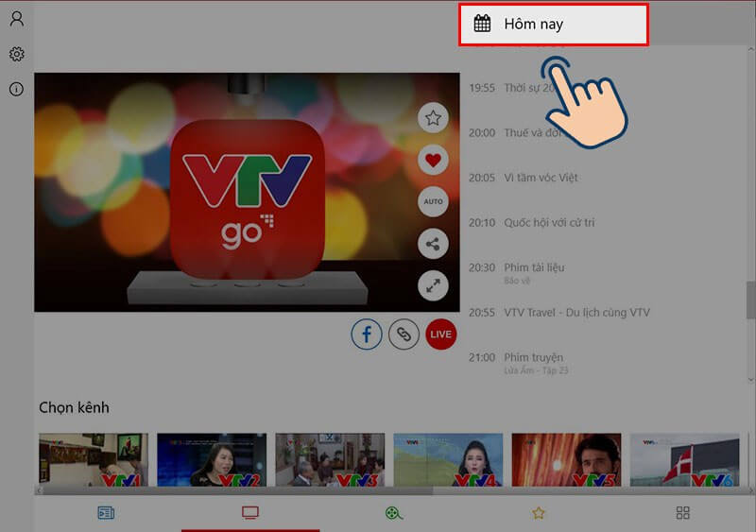Open the news tab icon at bottom
Image resolution: width=756 pixels, height=532 pixels.
click(x=106, y=513)
